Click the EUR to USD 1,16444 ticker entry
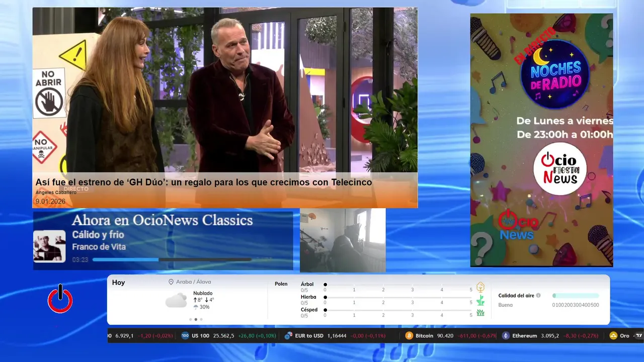The width and height of the screenshot is (644, 362). [x=334, y=335]
